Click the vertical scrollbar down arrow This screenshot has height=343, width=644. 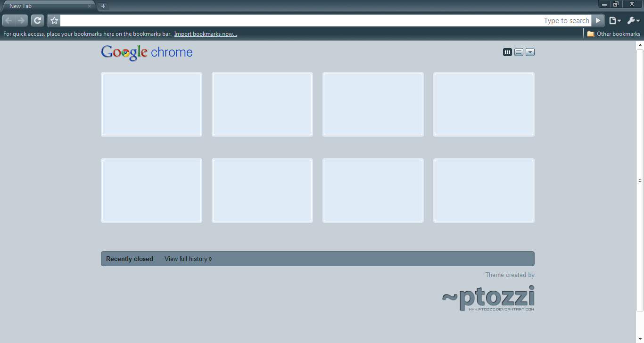coord(640,339)
